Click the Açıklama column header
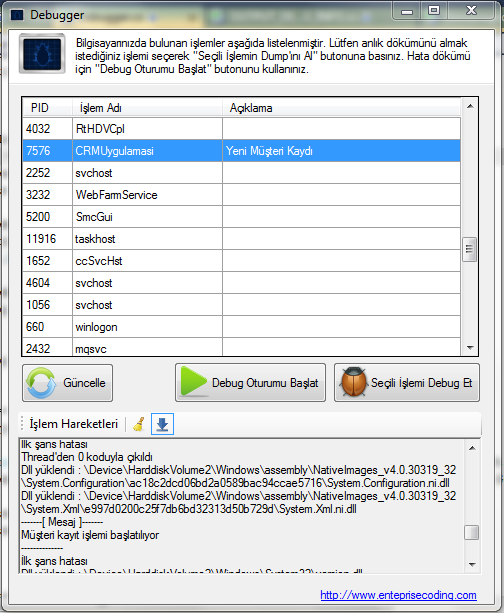This screenshot has width=504, height=613. 341,108
